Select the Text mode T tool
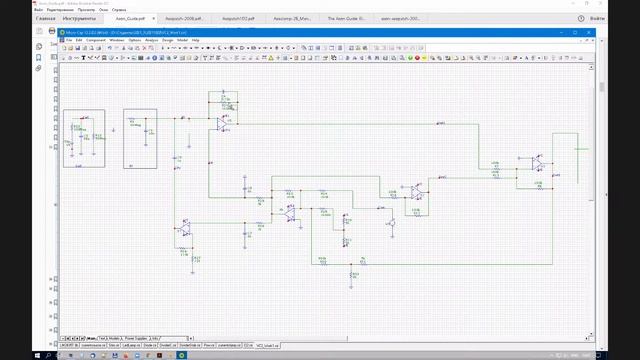Viewport: 640px width, 360px height. 83,58
